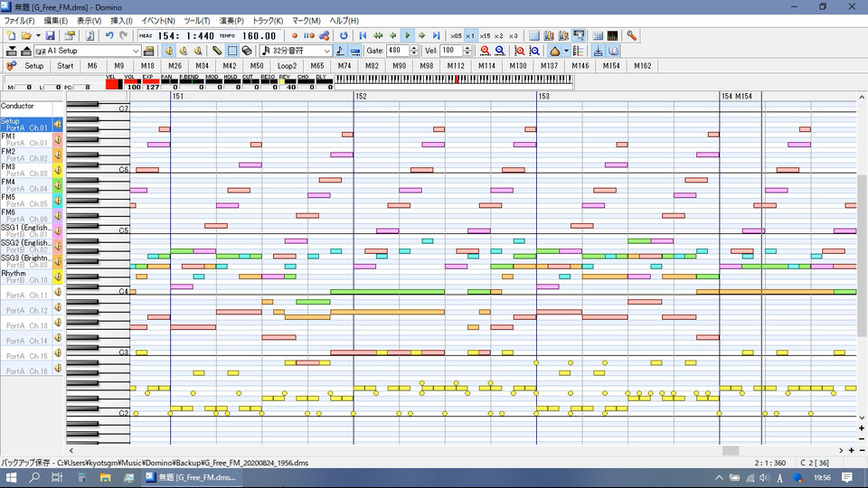Open the black level meter icon
868x488 pixels.
click(x=612, y=35)
